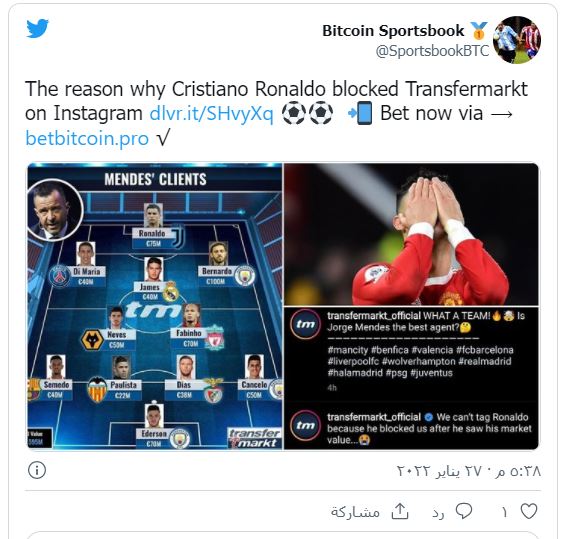This screenshot has height=539, width=563.
Task: Click the reply speech bubble icon
Action: click(464, 511)
